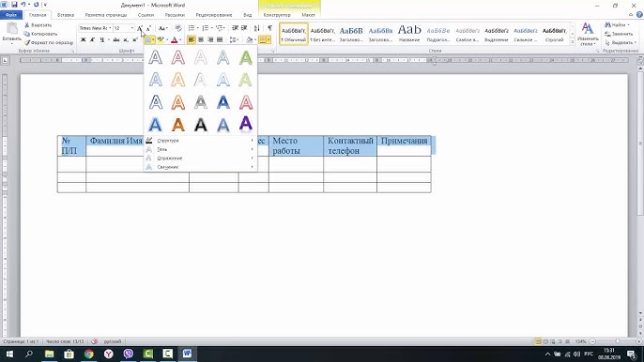Pick the purple filled A text effect
The image size is (644, 362).
246,124
